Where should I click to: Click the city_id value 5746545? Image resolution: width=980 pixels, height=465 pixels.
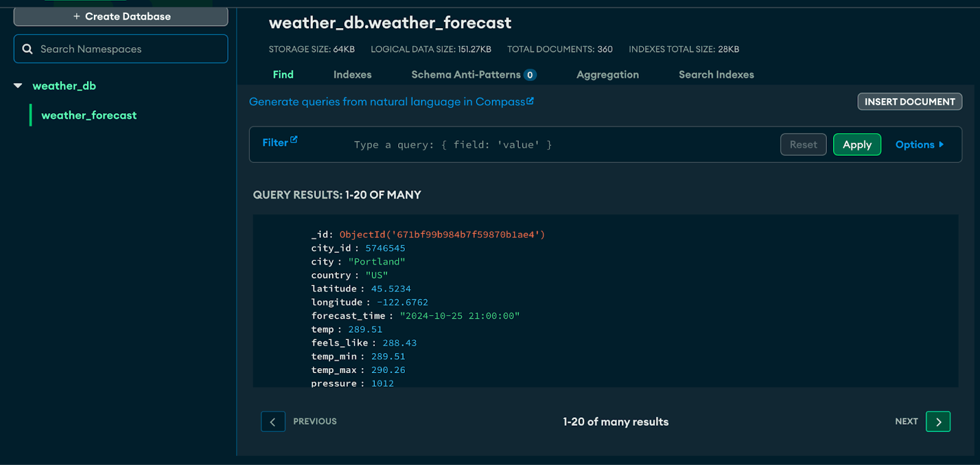[385, 248]
